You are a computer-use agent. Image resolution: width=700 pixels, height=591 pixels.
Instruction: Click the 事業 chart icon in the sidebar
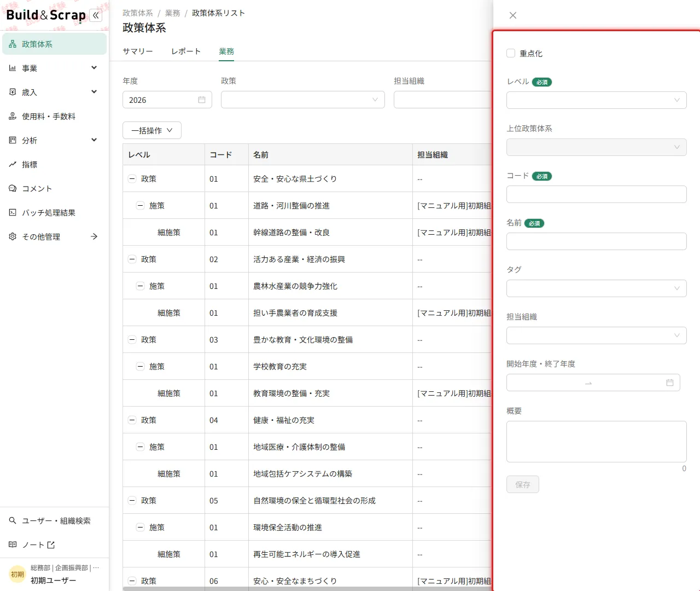pos(13,68)
